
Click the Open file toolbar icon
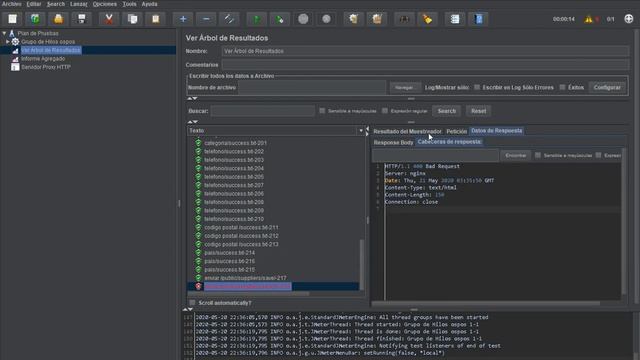58,19
